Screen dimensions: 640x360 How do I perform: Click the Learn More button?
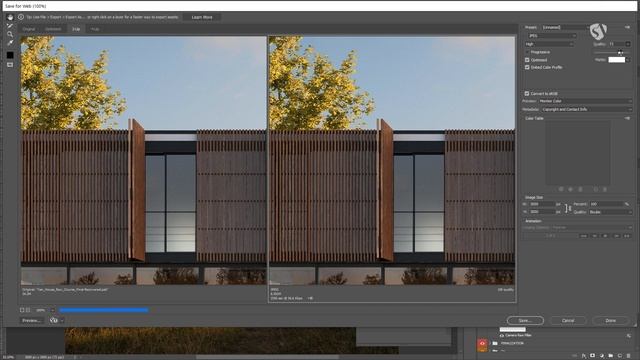pos(202,17)
